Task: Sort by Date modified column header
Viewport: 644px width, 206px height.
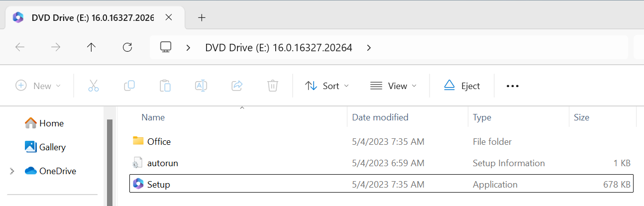Action: point(380,117)
